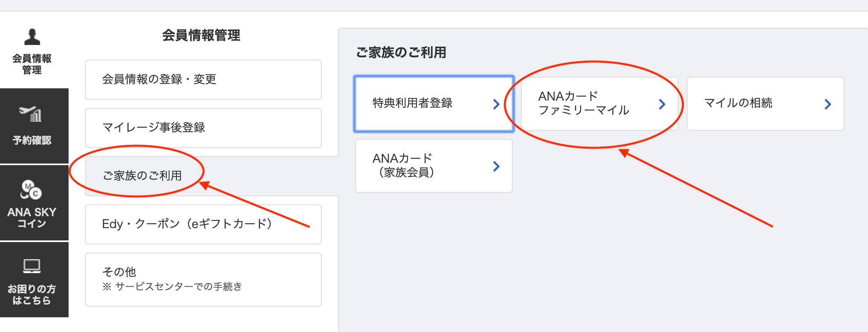Click the chevron on 特典利用者登録

point(496,104)
